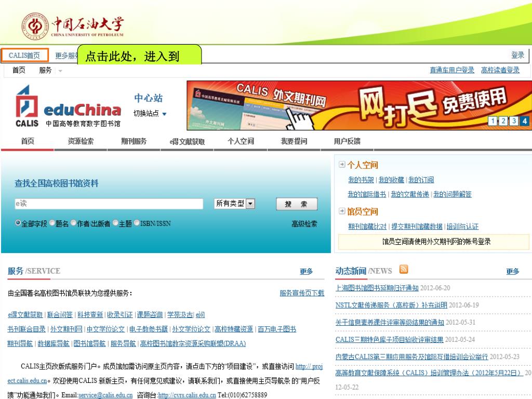Open 高级检索 advanced search
Viewport: 532px width, 399px height.
point(304,223)
